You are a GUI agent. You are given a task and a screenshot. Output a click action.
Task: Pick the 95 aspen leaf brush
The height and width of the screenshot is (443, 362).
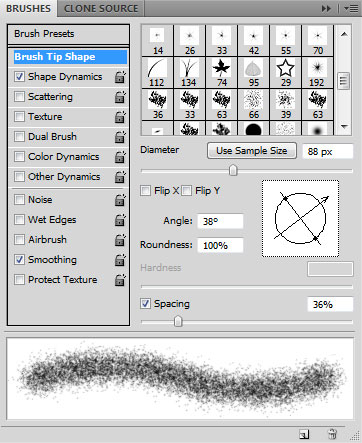(x=253, y=73)
